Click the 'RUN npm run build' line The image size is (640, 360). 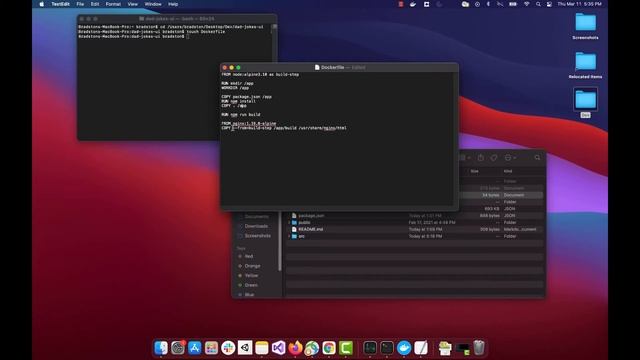[x=241, y=115]
